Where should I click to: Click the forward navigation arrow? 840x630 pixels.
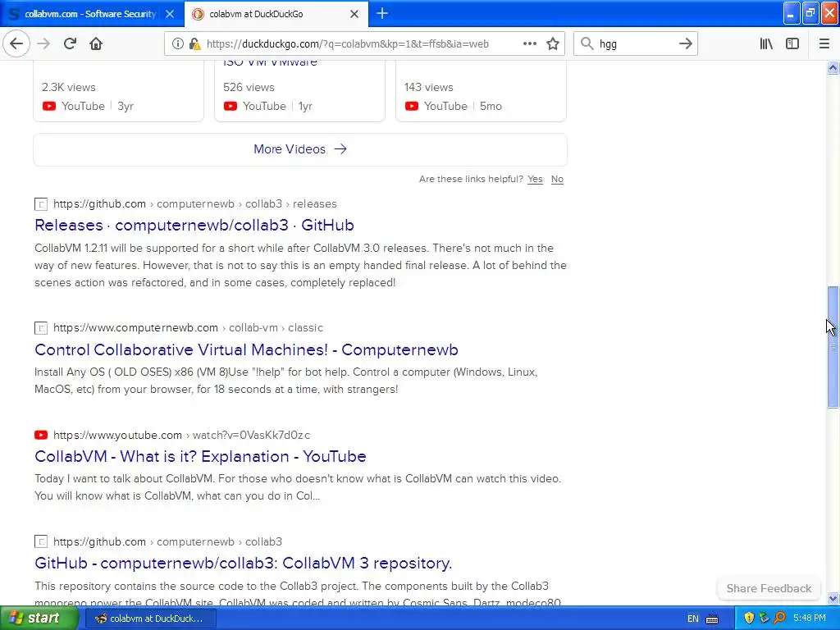[43, 43]
